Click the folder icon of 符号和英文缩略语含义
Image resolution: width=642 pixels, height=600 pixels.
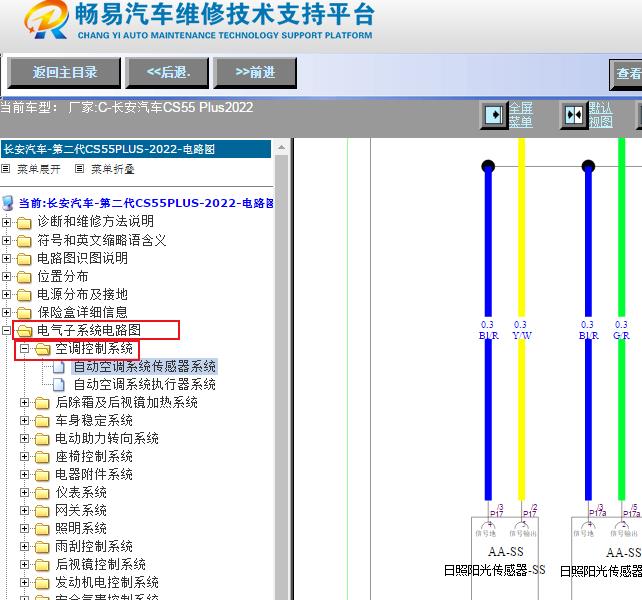[x=24, y=241]
